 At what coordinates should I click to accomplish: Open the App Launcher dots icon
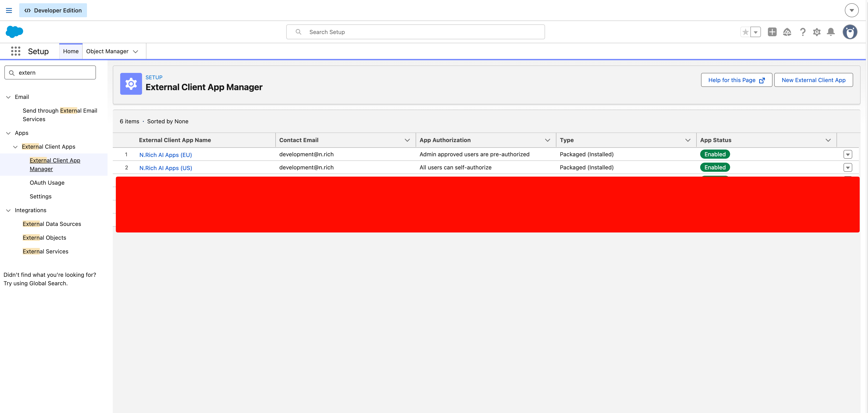(x=16, y=51)
